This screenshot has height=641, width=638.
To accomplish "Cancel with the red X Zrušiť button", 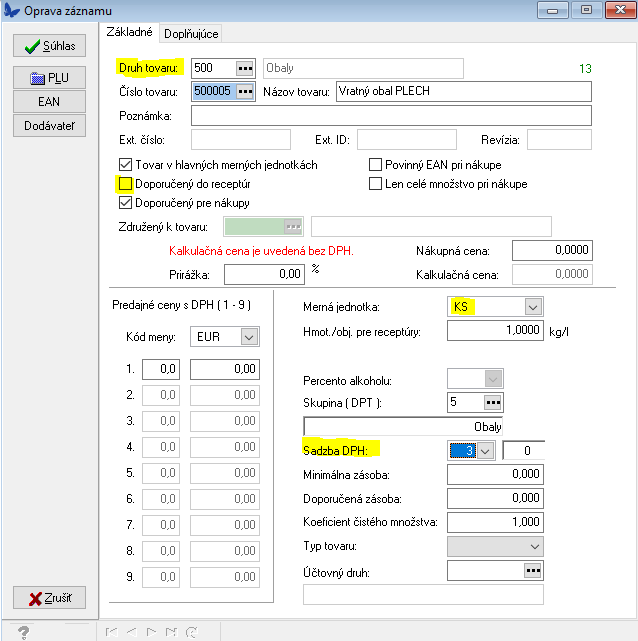I will (x=50, y=598).
